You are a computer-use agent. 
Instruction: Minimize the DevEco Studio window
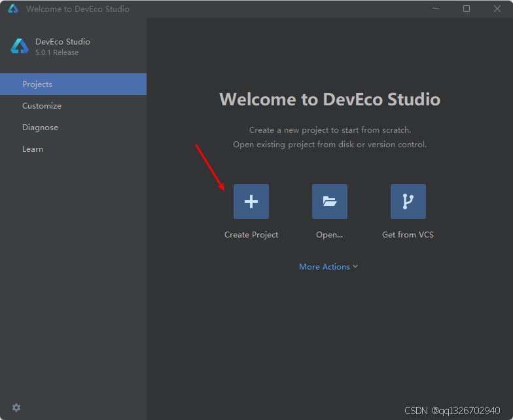tap(436, 9)
